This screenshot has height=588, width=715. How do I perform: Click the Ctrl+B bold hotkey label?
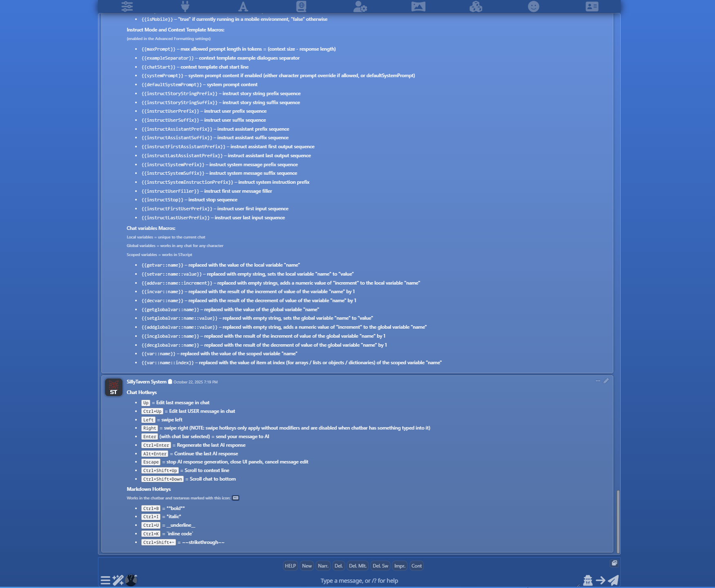click(x=151, y=508)
